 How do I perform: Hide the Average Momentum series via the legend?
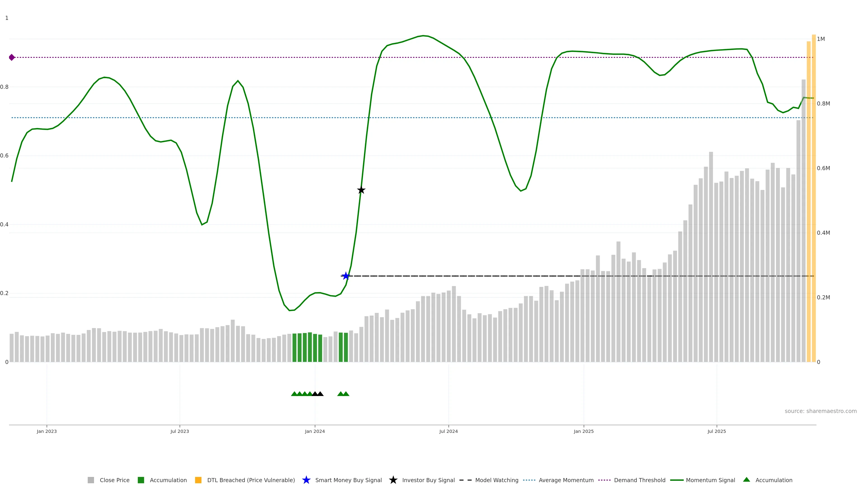click(566, 480)
